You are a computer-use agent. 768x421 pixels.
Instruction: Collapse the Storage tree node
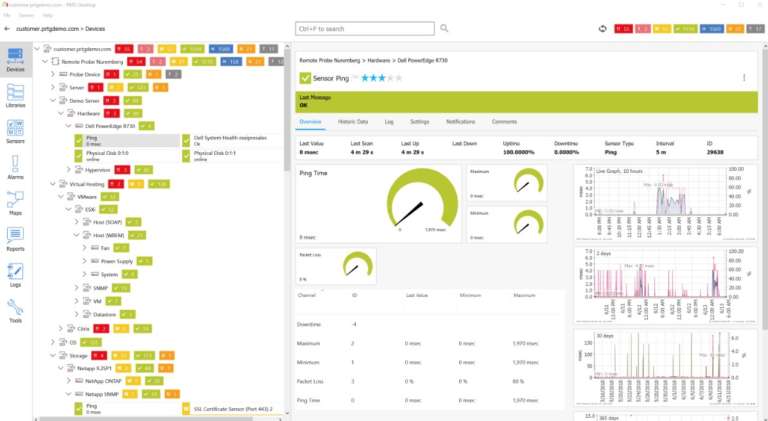pos(53,355)
